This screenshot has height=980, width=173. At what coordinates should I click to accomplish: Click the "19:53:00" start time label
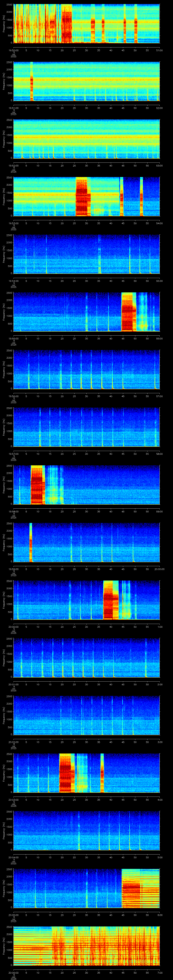pyautogui.click(x=14, y=223)
